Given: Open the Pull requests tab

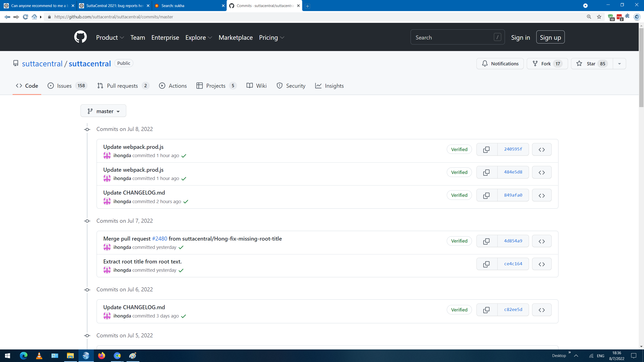Looking at the screenshot, I should pos(123,86).
